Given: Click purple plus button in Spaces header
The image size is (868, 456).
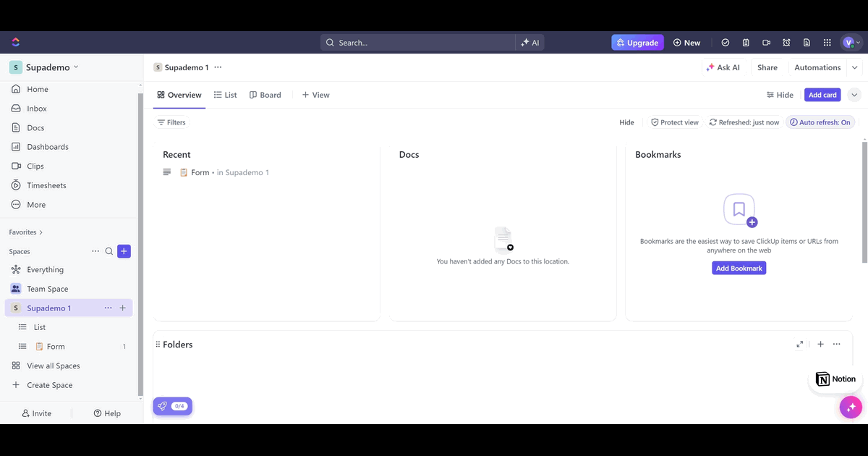Looking at the screenshot, I should 124,251.
